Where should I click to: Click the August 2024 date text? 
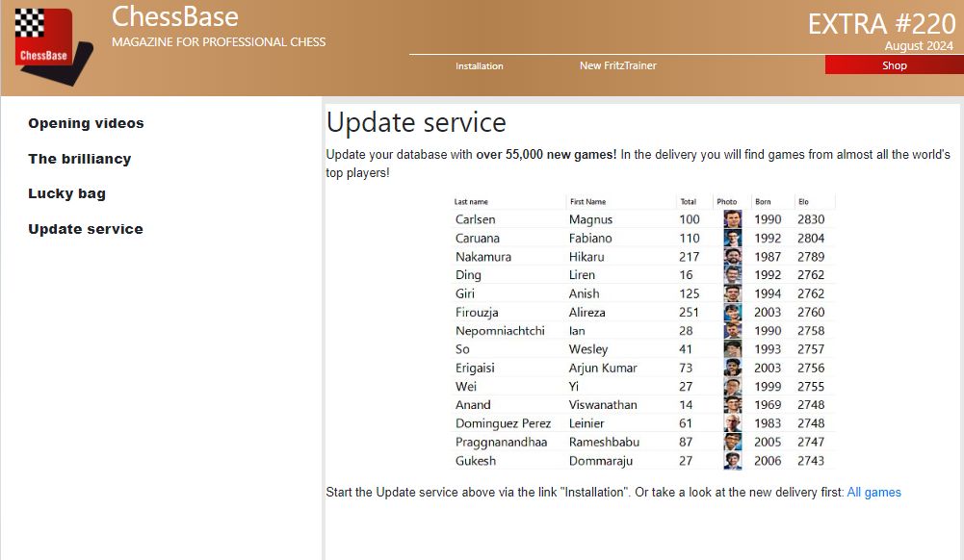[x=919, y=45]
